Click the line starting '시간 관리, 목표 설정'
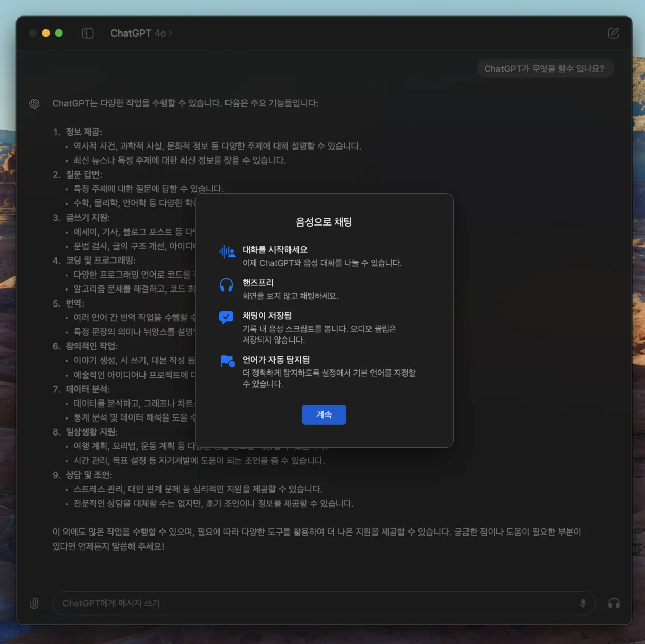Image resolution: width=645 pixels, height=644 pixels. tap(199, 461)
